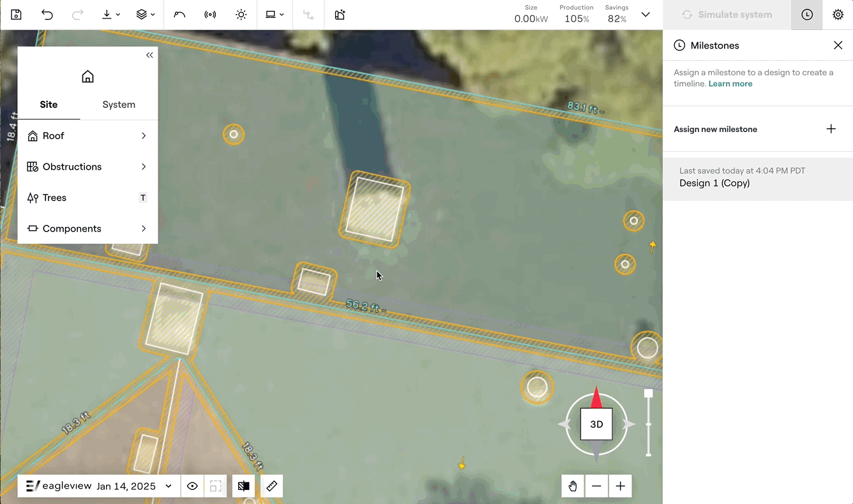
Task: Undo the last action
Action: coord(47,15)
